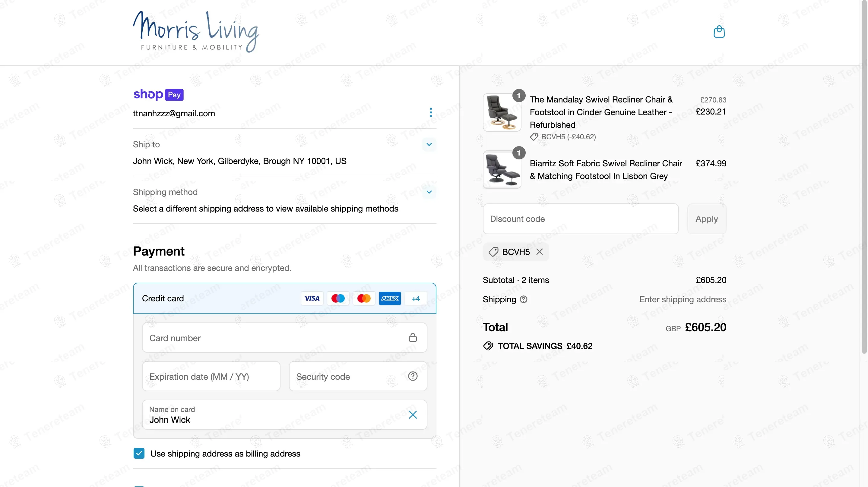
Task: Expand the Ship to address section
Action: tap(429, 144)
